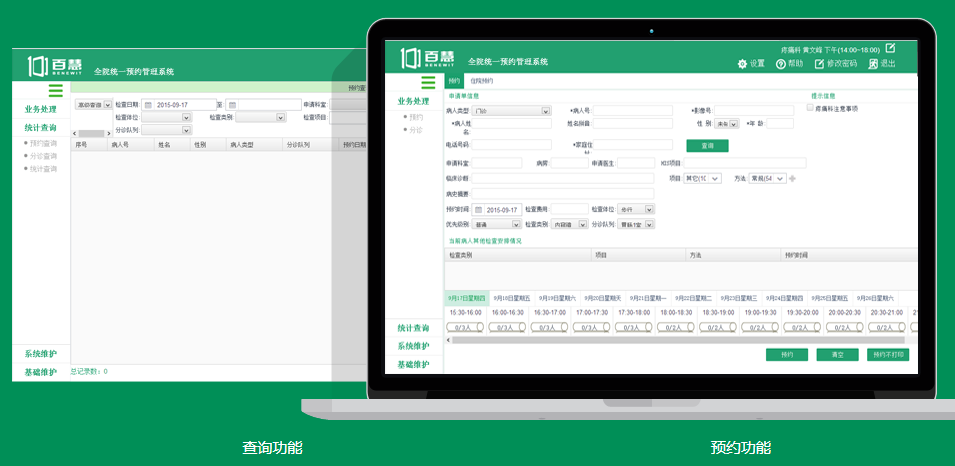Click the edit icon at top-right corner

(x=890, y=49)
